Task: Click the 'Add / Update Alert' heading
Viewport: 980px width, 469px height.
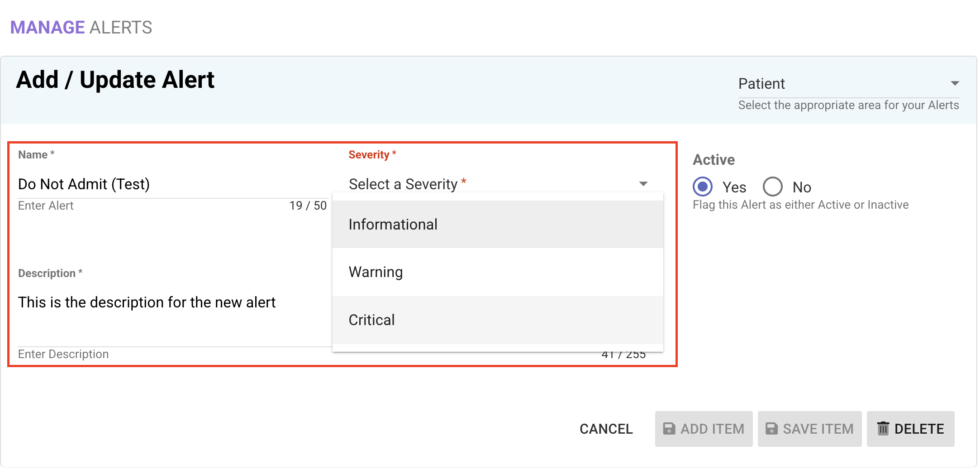Action: tap(115, 80)
